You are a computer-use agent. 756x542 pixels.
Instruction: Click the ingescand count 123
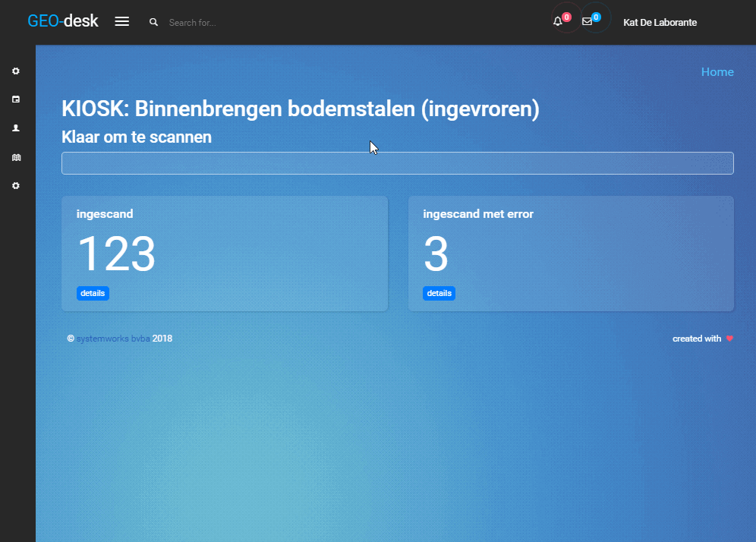click(x=116, y=254)
